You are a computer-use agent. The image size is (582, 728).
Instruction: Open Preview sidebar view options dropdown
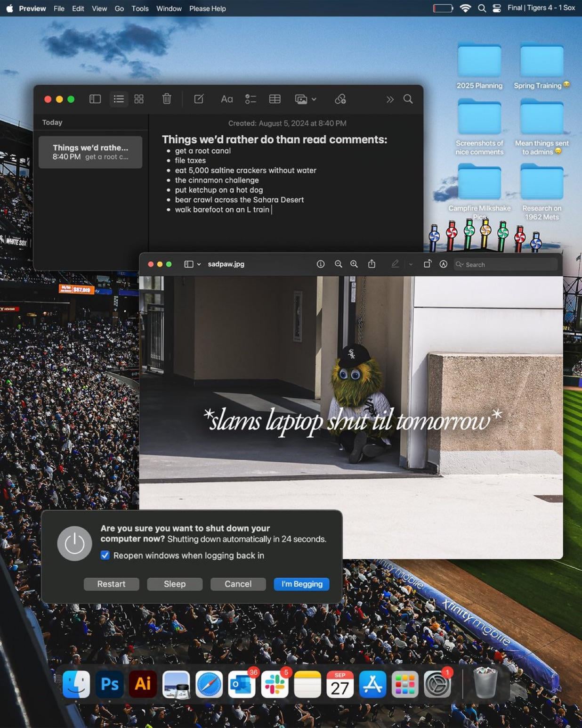199,264
